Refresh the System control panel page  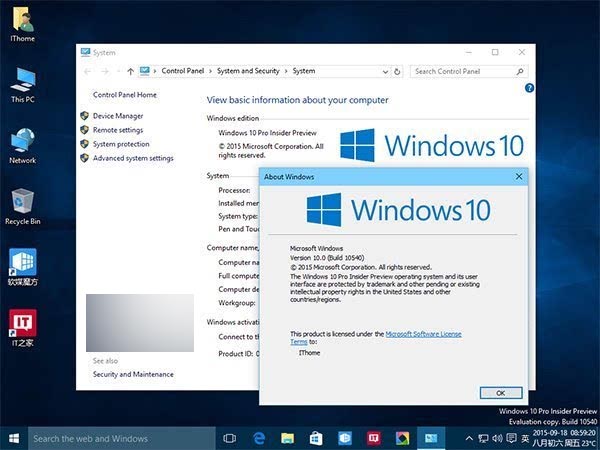[398, 71]
